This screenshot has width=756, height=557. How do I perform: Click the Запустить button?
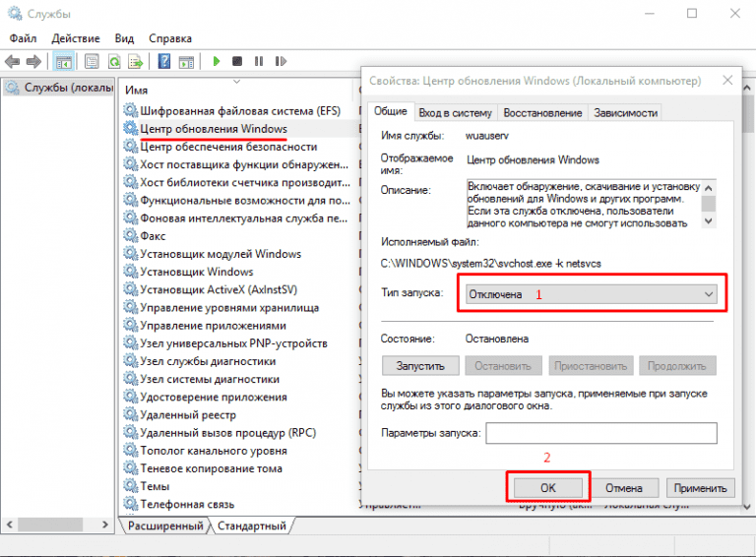click(420, 366)
